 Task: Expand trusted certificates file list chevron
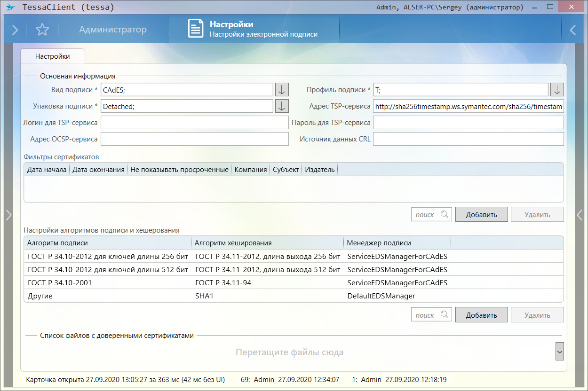[x=559, y=352]
